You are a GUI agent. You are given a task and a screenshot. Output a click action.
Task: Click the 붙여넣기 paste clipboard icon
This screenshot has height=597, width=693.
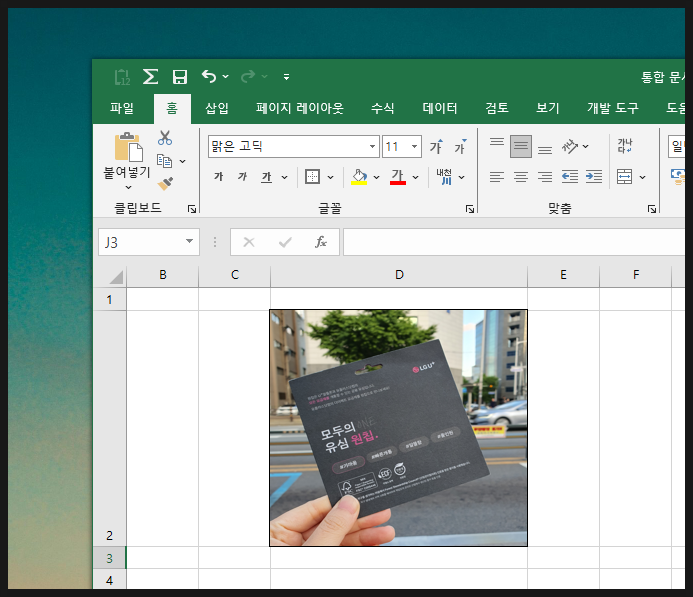point(129,147)
